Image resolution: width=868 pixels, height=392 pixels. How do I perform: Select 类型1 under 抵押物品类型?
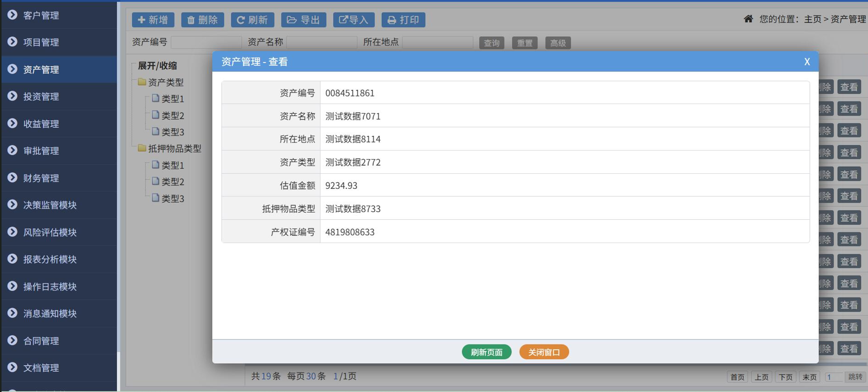pyautogui.click(x=172, y=165)
